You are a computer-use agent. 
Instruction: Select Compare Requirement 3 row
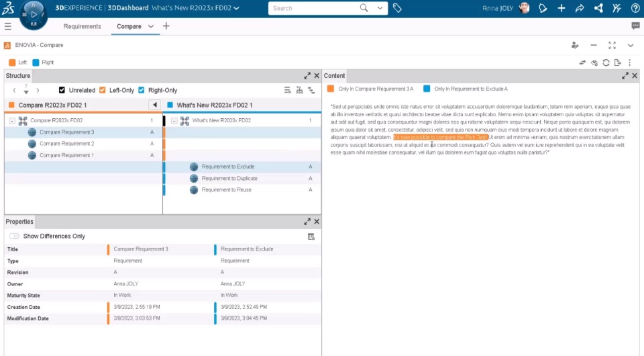pyautogui.click(x=84, y=132)
